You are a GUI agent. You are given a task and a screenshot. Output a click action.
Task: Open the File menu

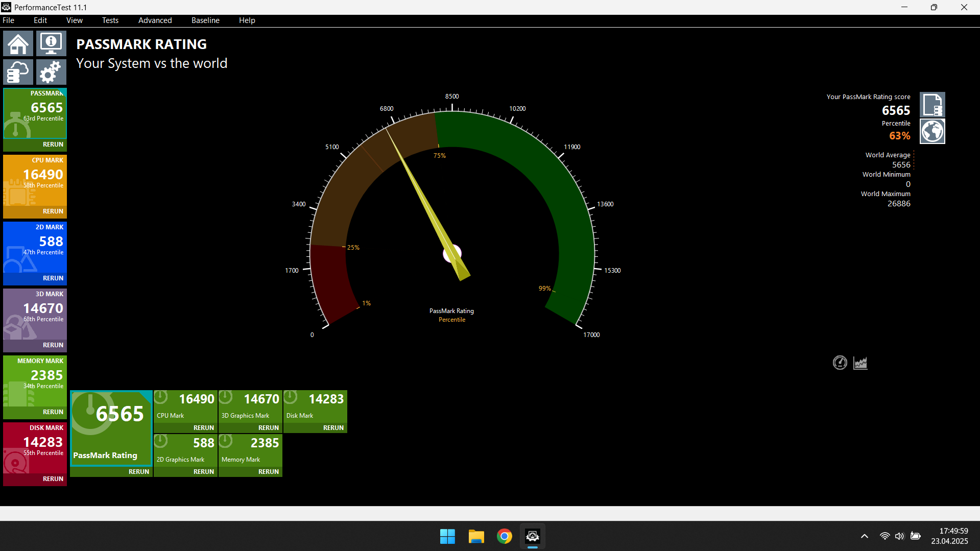click(x=9, y=20)
